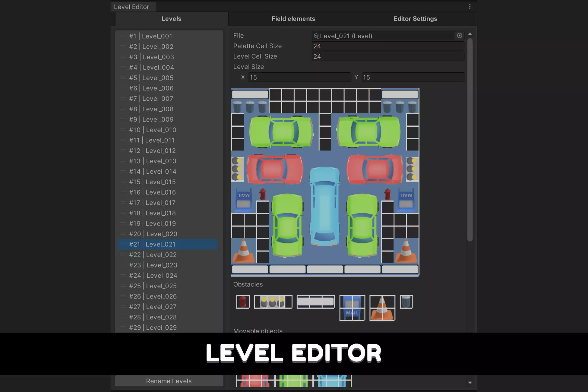Image resolution: width=588 pixels, height=392 pixels.
Task: Click scrollbar down arrow in right panel
Action: pyautogui.click(x=470, y=382)
